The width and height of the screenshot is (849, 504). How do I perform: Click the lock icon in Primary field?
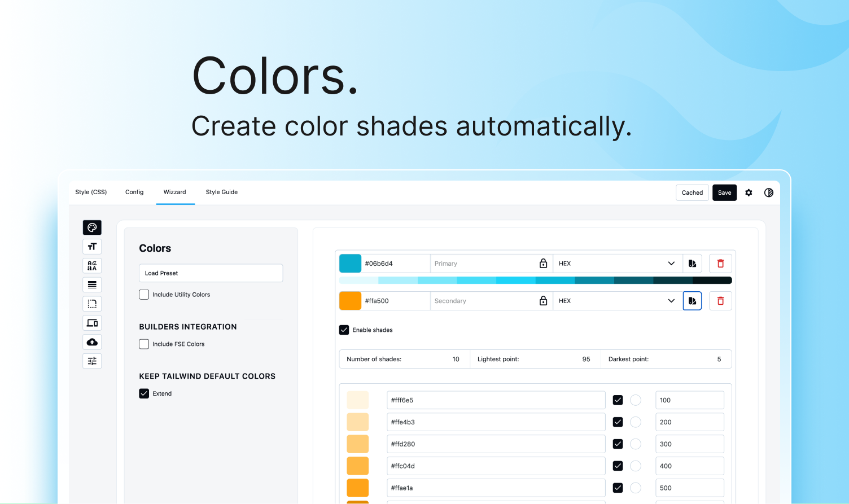click(x=543, y=264)
